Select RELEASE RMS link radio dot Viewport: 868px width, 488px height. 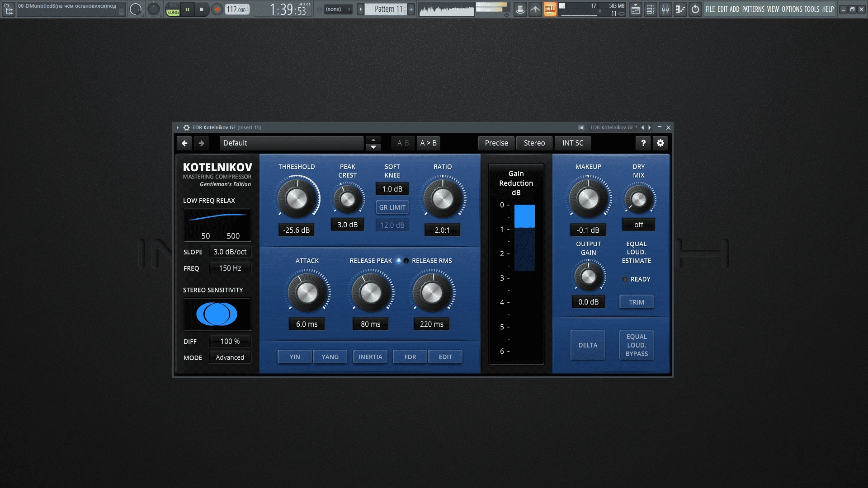point(406,261)
